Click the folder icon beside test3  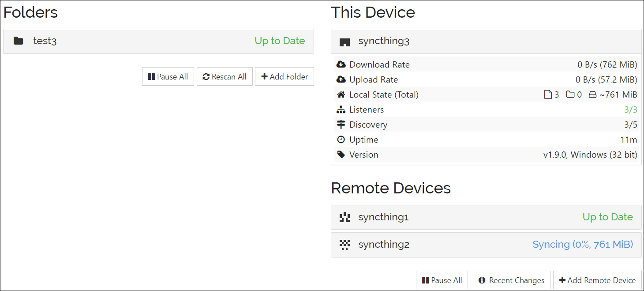tap(18, 41)
